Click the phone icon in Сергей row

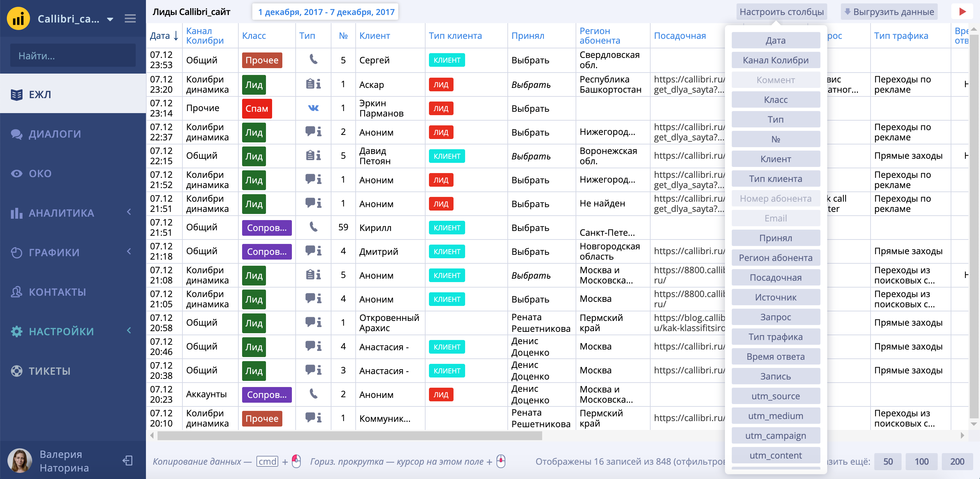pos(313,60)
